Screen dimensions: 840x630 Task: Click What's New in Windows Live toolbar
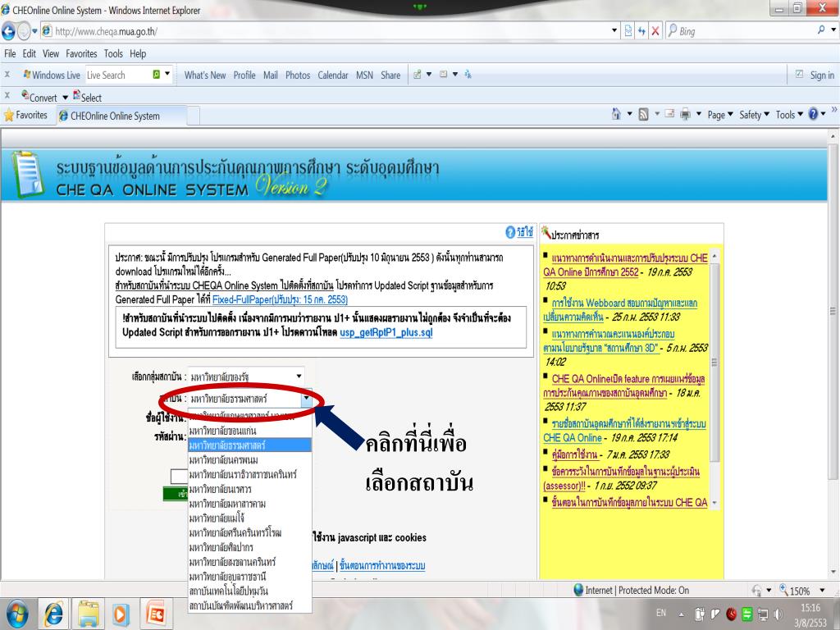205,75
